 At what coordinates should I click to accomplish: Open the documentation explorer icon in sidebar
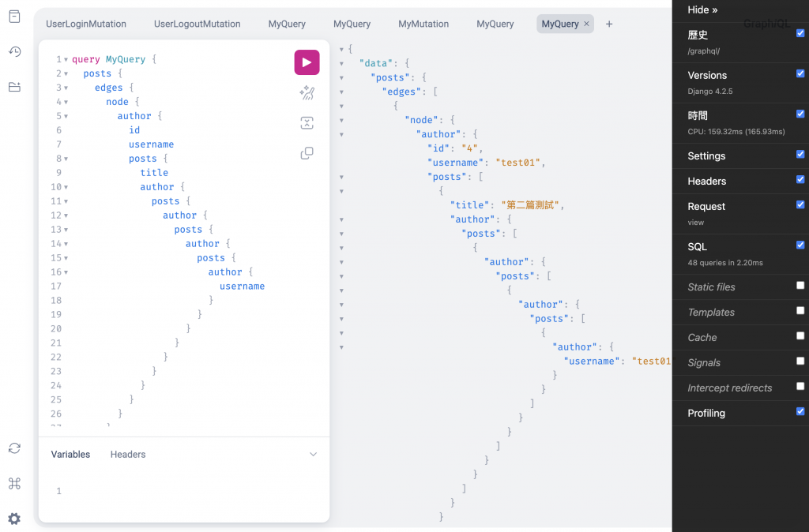(x=14, y=17)
